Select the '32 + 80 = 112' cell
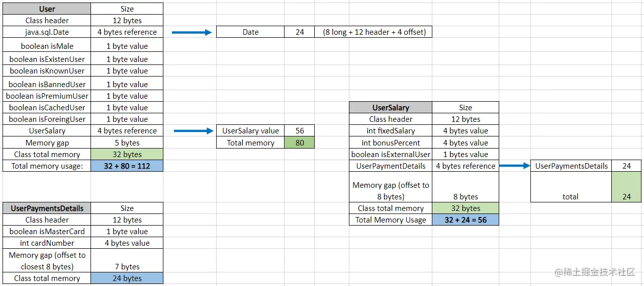The image size is (644, 286). click(127, 166)
